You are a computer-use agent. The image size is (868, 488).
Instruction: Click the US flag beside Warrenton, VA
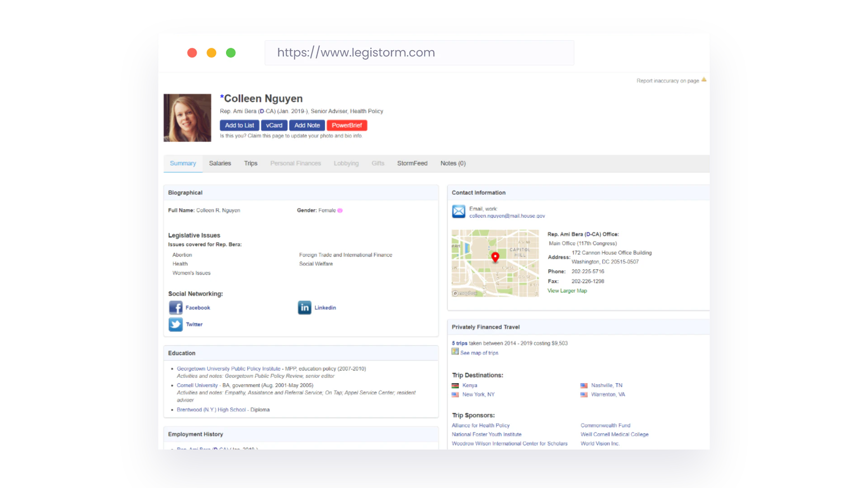point(583,394)
